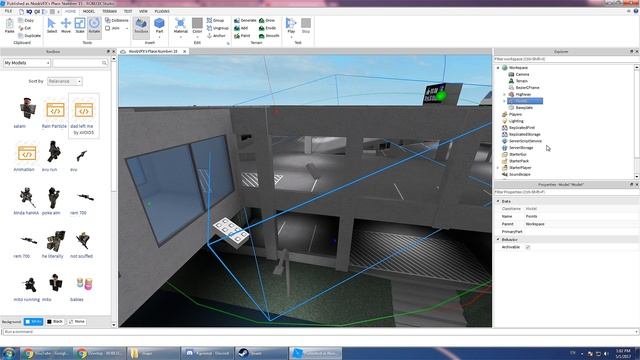Choose the Rain Particle toolbox item
Screen dimensions: 640x360
(x=54, y=114)
